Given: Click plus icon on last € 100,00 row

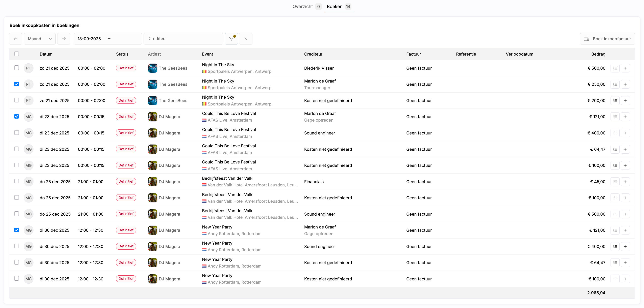Looking at the screenshot, I should coord(625,279).
